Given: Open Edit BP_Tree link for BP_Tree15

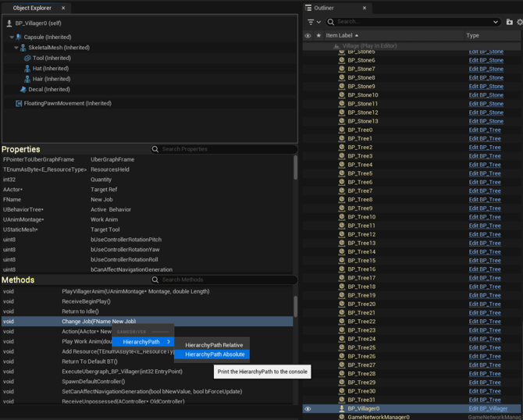Looking at the screenshot, I should click(485, 261).
